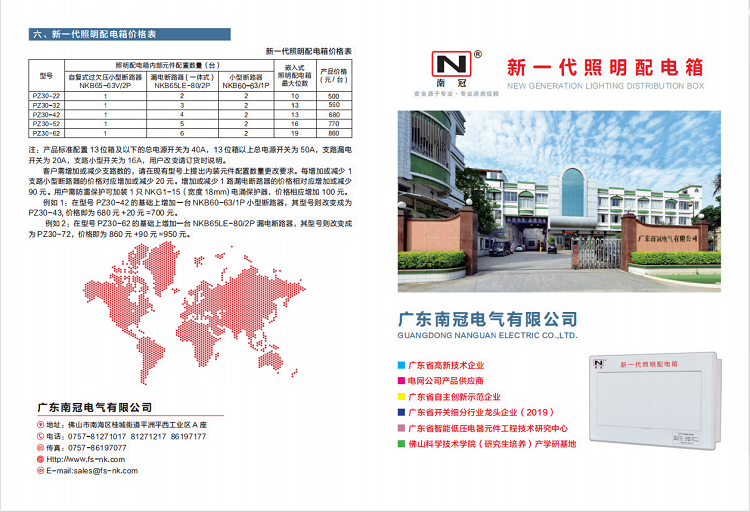Click the sales@fs-nk.com email address
This screenshot has width=750, height=512.
click(100, 470)
